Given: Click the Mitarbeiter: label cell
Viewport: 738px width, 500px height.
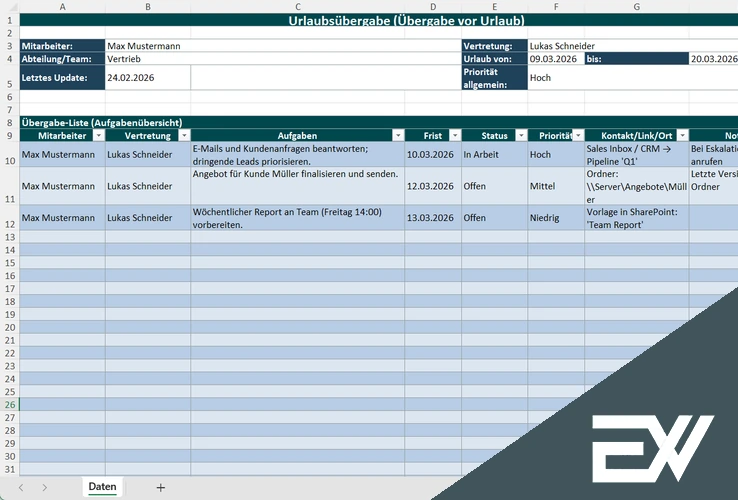Looking at the screenshot, I should coord(63,46).
